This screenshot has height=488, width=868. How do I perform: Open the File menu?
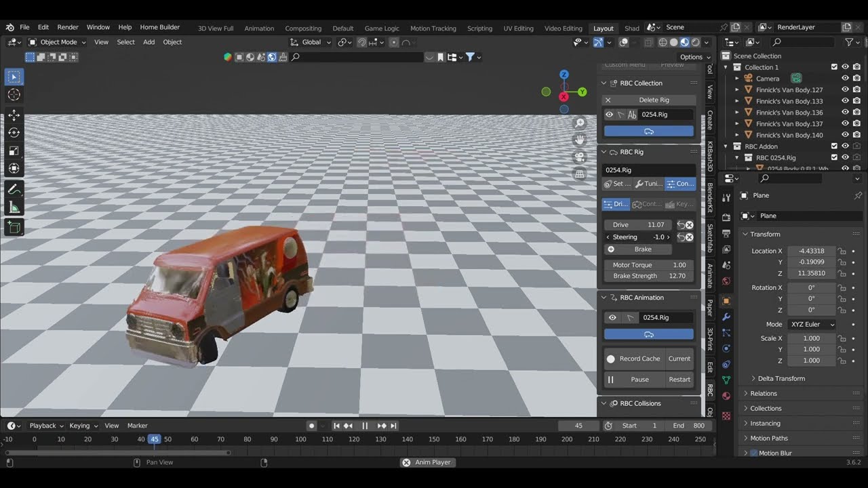click(24, 27)
